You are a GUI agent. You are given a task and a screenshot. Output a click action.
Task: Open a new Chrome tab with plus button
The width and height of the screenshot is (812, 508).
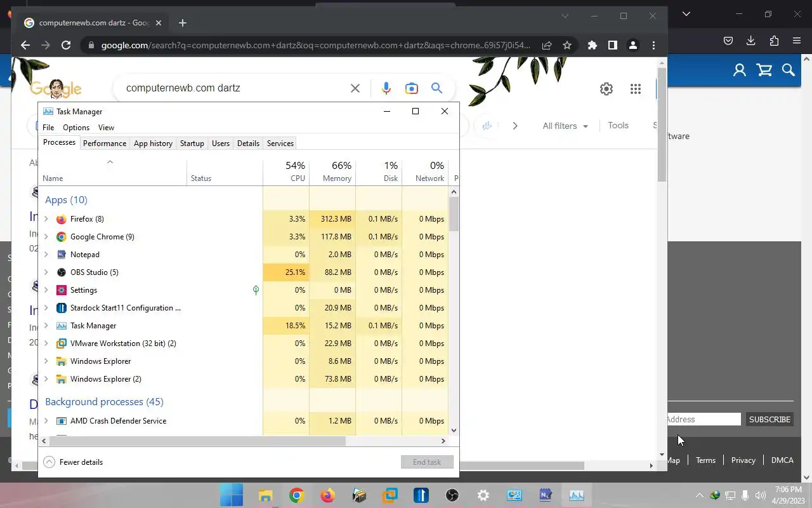tap(183, 23)
